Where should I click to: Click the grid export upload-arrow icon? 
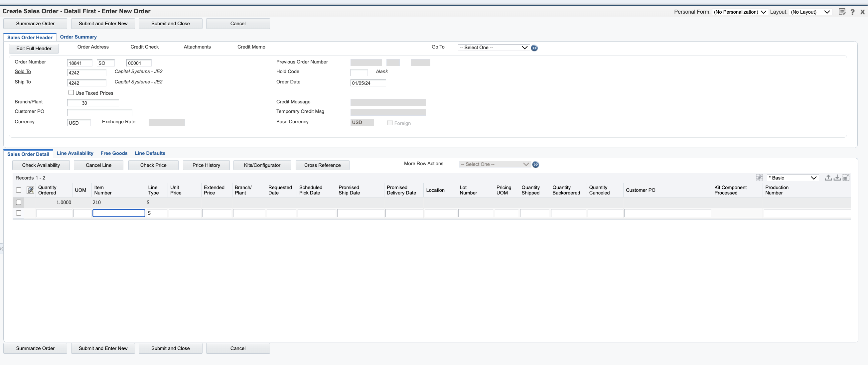(828, 178)
